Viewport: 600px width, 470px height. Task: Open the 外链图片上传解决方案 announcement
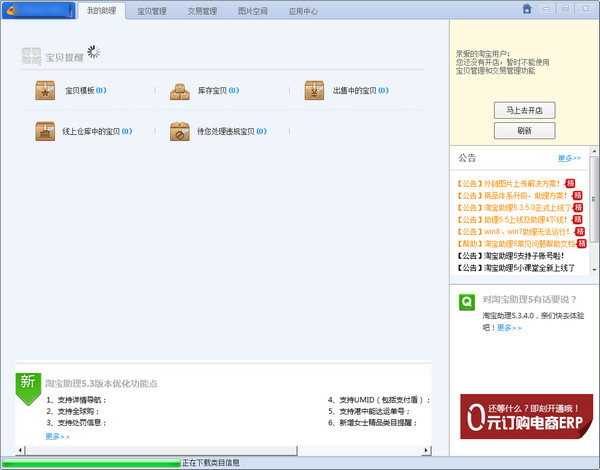[509, 184]
